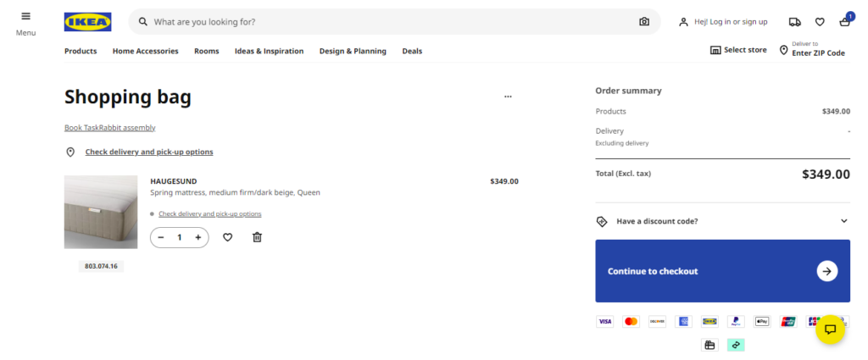Click Enter ZIP Code
This screenshot has width=868, height=360.
(818, 53)
